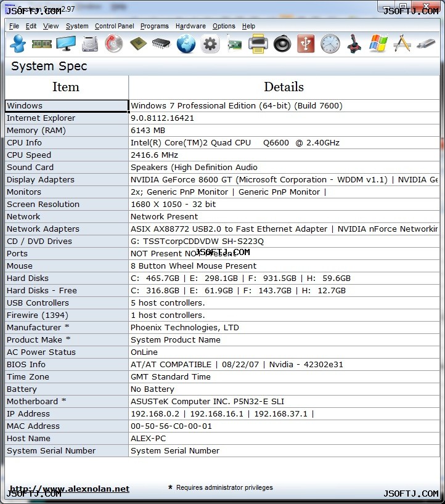Click the Network Present value
Viewport: 445px width, 504px height.
[165, 216]
